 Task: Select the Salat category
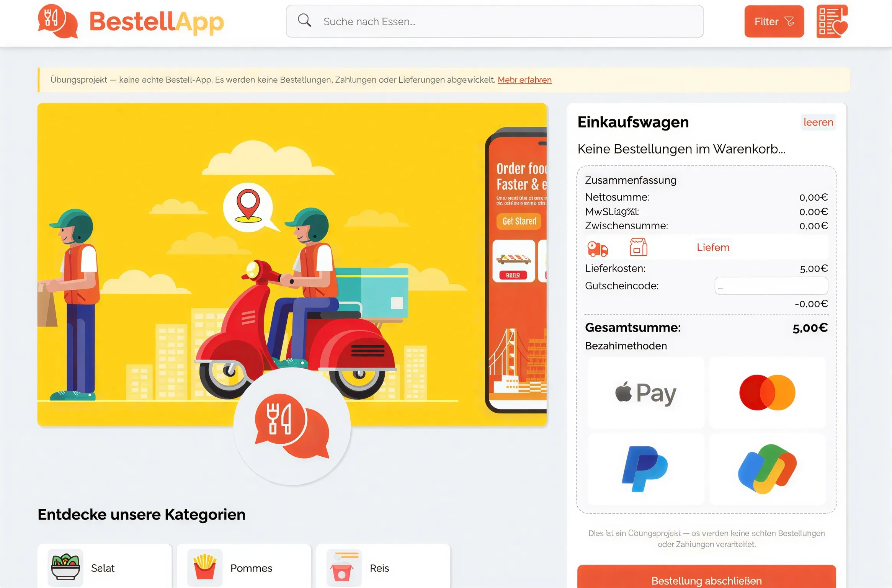(x=105, y=568)
